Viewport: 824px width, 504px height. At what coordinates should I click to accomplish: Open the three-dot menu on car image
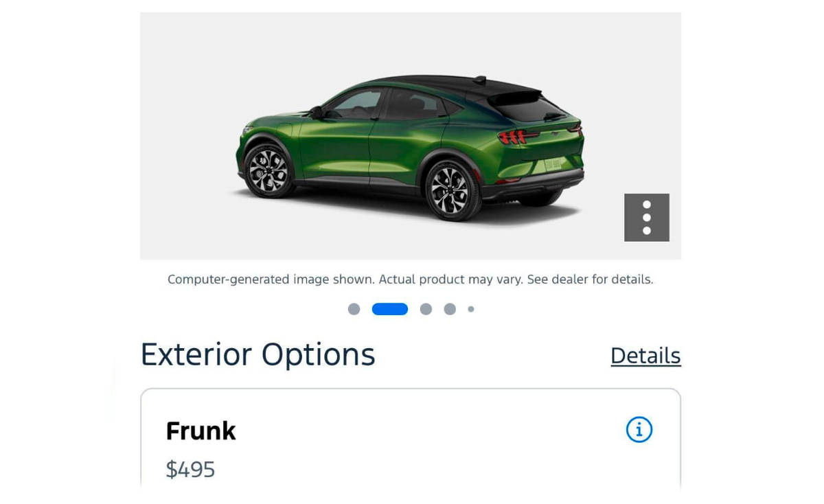click(646, 217)
